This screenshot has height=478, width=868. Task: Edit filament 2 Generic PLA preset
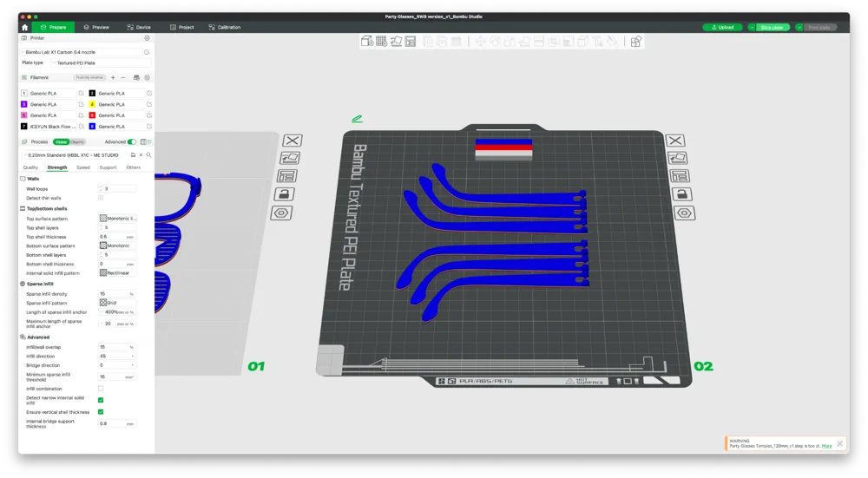click(149, 94)
